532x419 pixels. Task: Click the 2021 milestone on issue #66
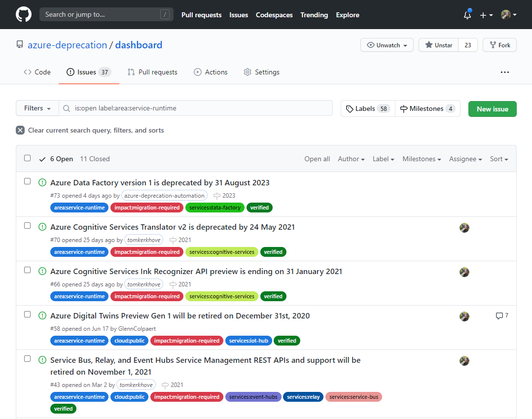[180, 284]
